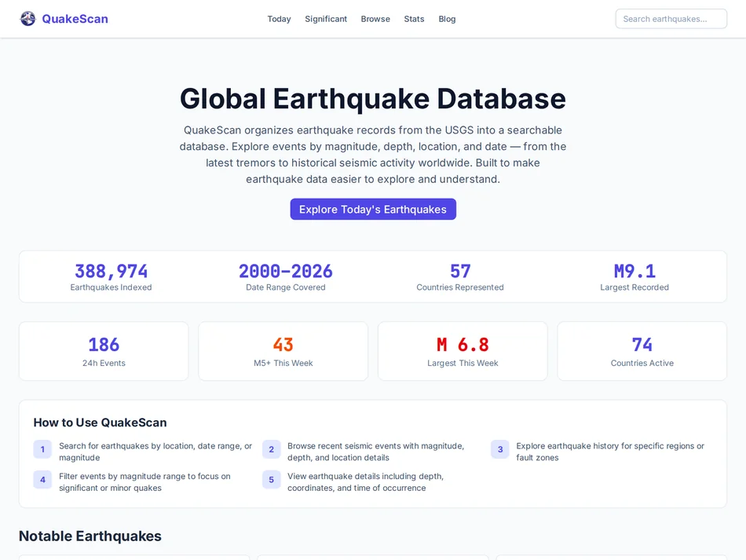Open the Today nav item

pos(279,19)
